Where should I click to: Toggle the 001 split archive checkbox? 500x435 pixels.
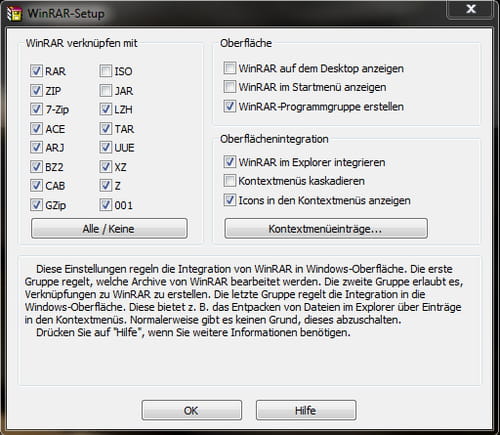[x=106, y=205]
